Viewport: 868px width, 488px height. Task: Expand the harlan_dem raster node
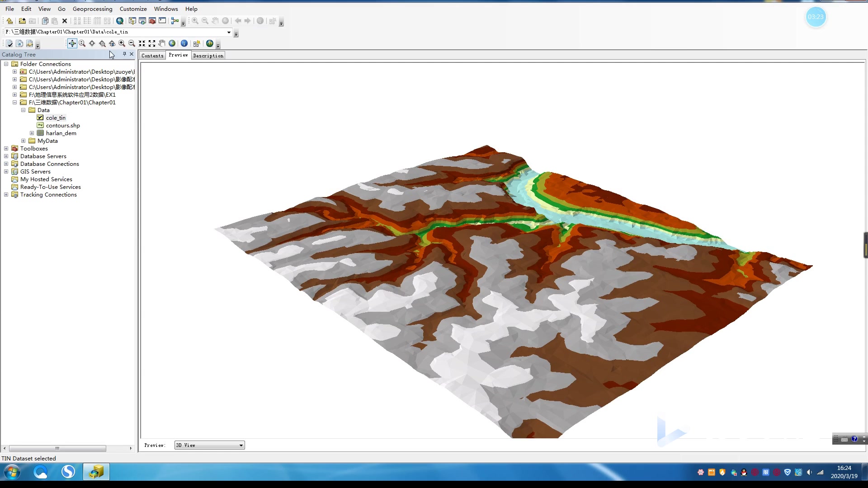click(x=32, y=133)
